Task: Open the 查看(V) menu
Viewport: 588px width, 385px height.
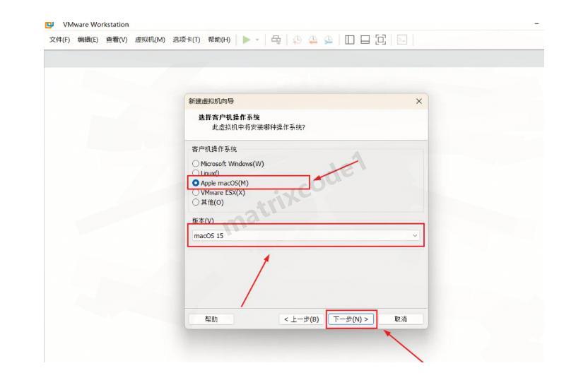Action: [x=117, y=40]
